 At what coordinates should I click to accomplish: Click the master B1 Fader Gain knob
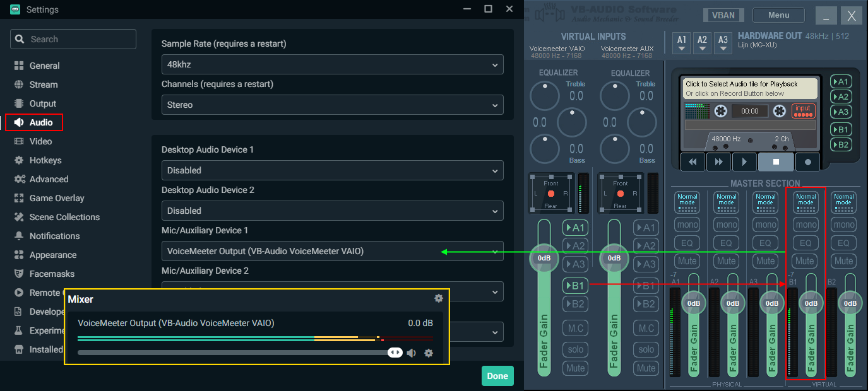click(x=811, y=303)
